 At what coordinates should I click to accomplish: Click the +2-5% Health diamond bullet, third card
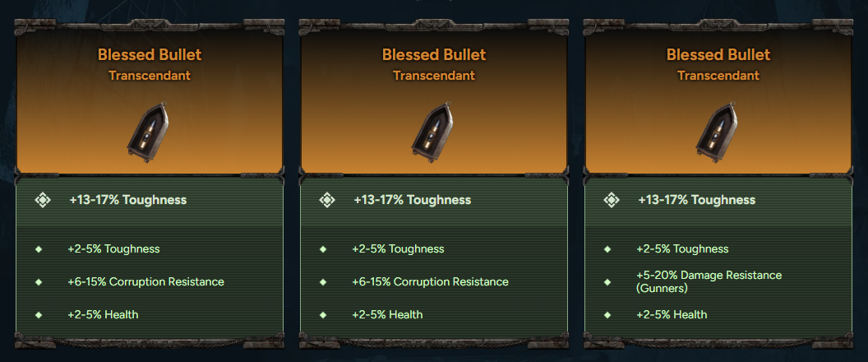coord(607,314)
